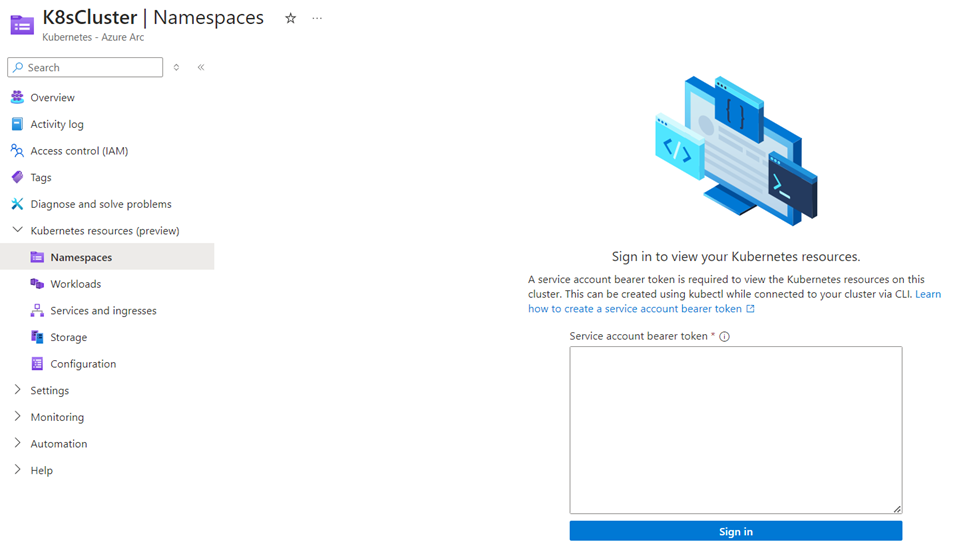Click the info icon next to Service account bearer token
The image size is (975, 546).
point(724,336)
